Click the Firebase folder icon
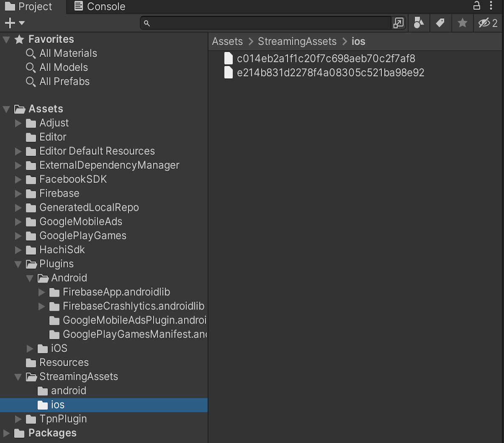Screen dimensions: 504x443 click(31, 194)
